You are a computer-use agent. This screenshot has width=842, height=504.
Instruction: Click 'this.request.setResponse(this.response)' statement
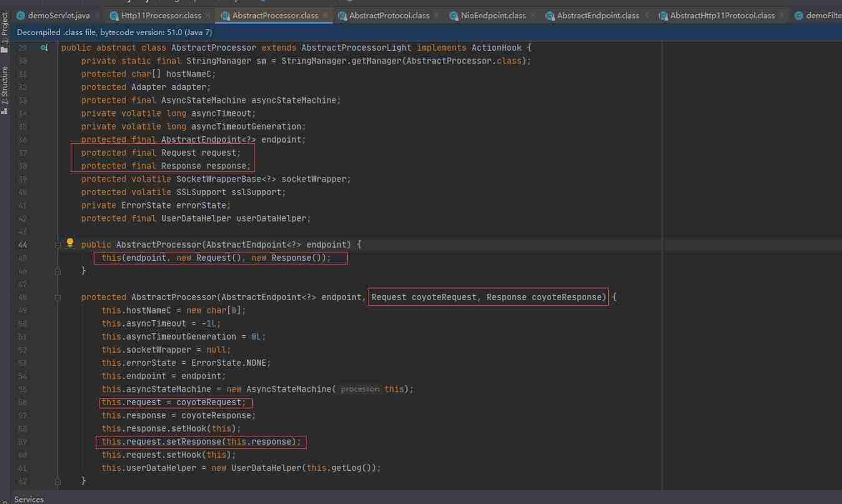pyautogui.click(x=201, y=441)
